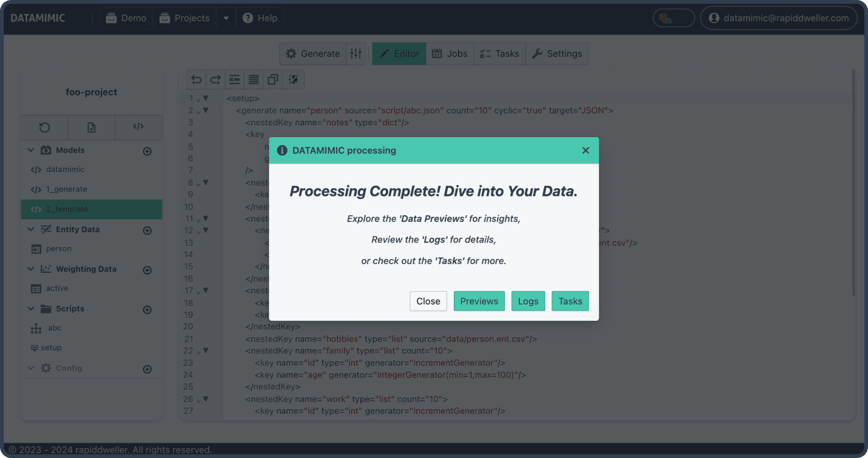
Task: Collapse the Models section
Action: [x=31, y=150]
